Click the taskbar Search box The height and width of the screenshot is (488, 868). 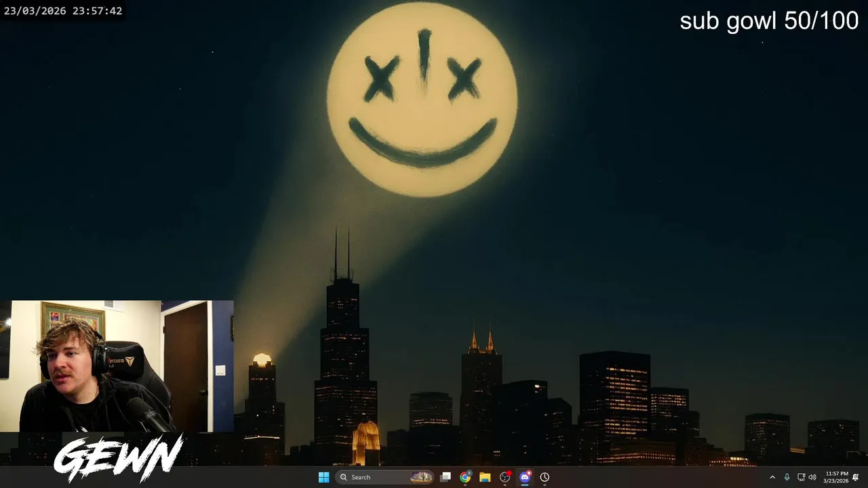pyautogui.click(x=385, y=477)
